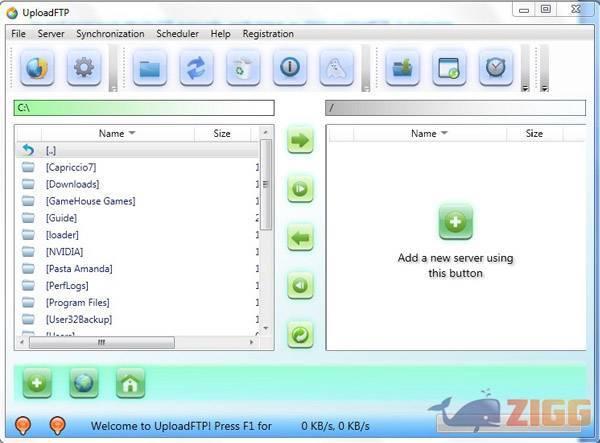Expand the first toolbar overflow arrow

pyautogui.click(x=113, y=88)
